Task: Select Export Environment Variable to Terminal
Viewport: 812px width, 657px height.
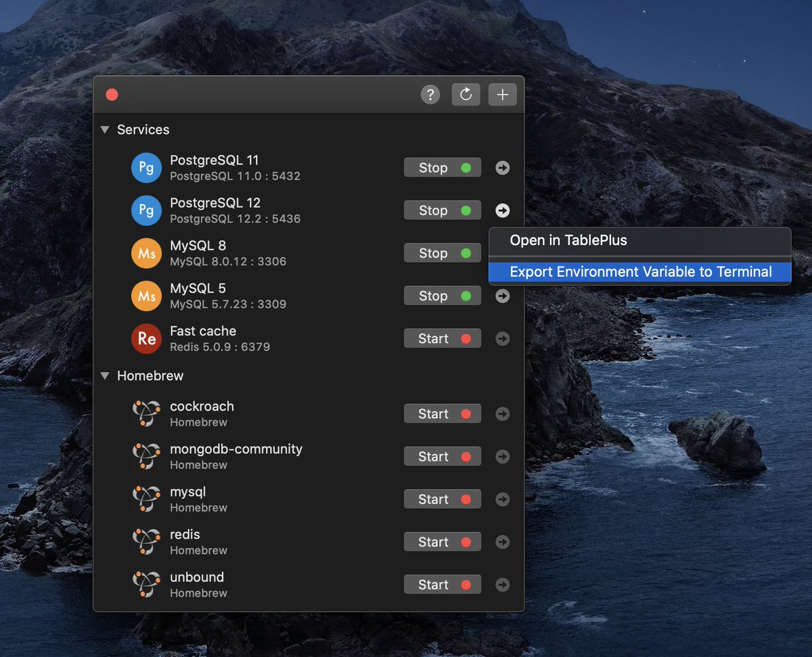Action: (639, 272)
